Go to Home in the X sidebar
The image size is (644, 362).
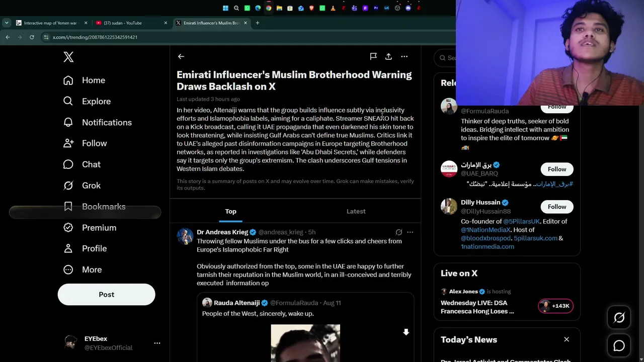point(84,80)
